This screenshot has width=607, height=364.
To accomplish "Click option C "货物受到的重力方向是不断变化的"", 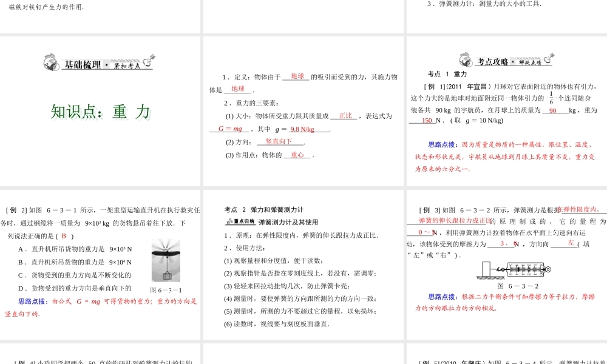I will tap(74, 275).
